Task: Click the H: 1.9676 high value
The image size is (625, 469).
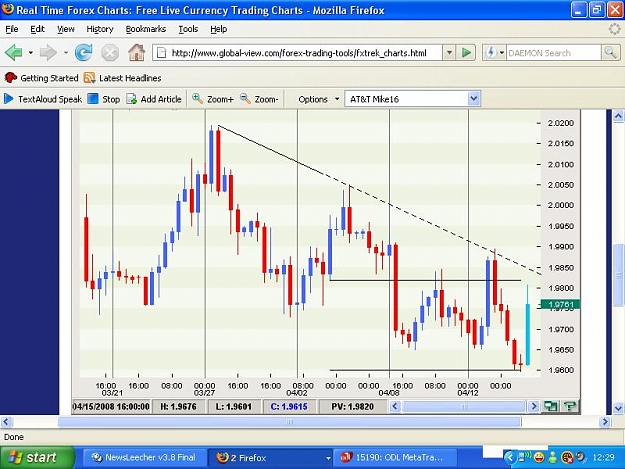Action: tap(178, 407)
